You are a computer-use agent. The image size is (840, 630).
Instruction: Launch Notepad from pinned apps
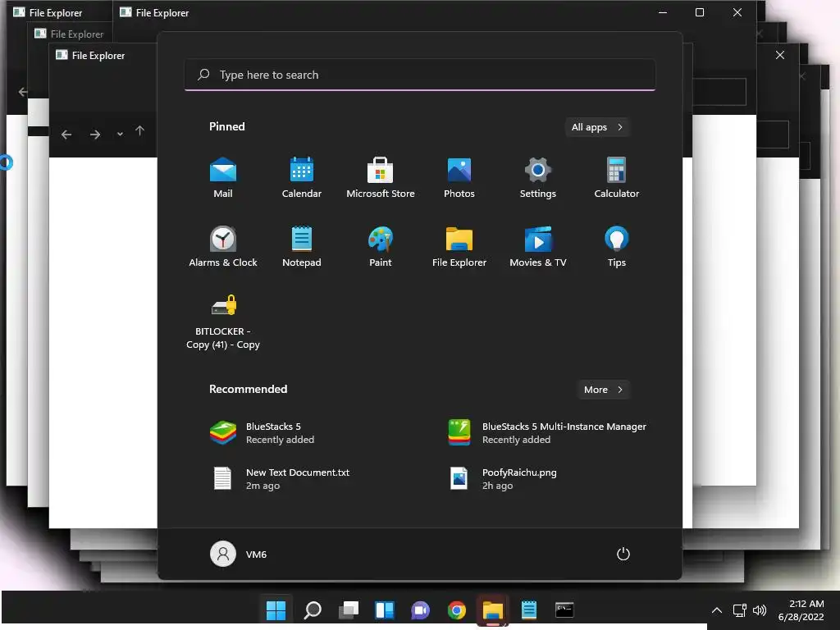[x=302, y=247]
